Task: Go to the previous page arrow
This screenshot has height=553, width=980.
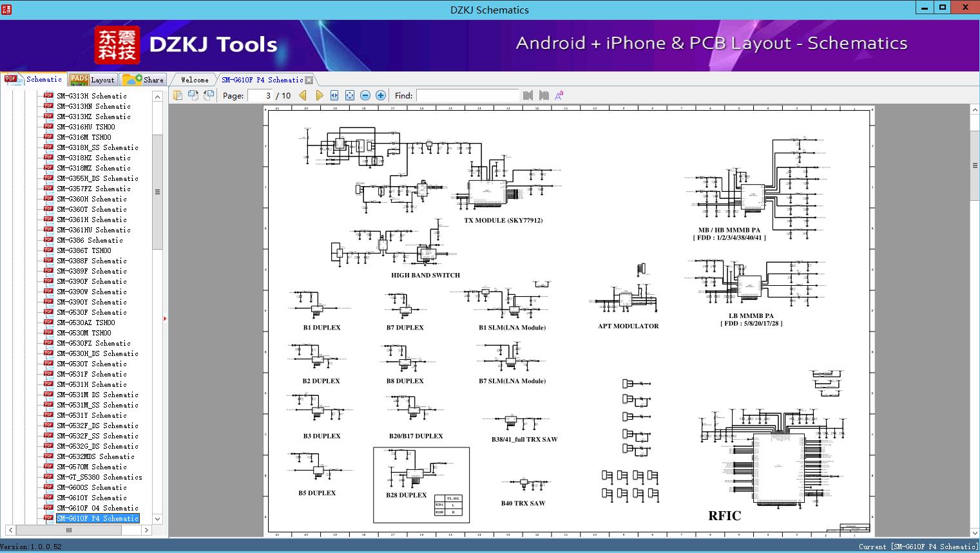Action: (x=302, y=95)
